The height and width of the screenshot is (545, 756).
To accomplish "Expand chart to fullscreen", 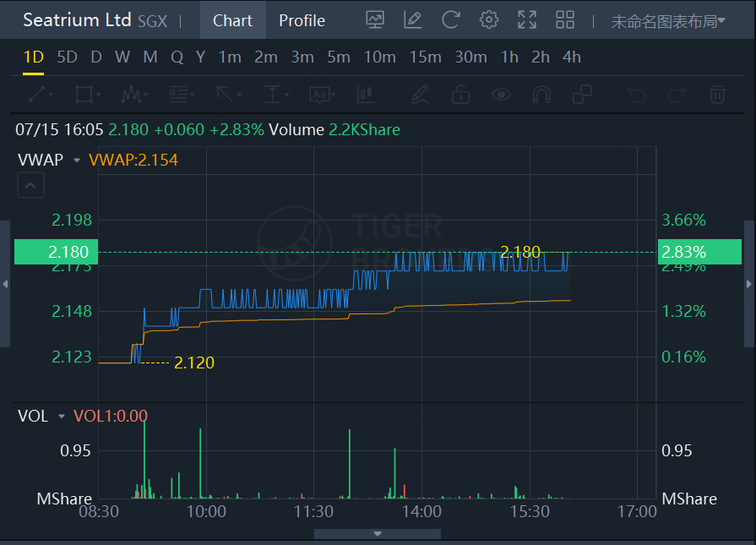I will (527, 19).
